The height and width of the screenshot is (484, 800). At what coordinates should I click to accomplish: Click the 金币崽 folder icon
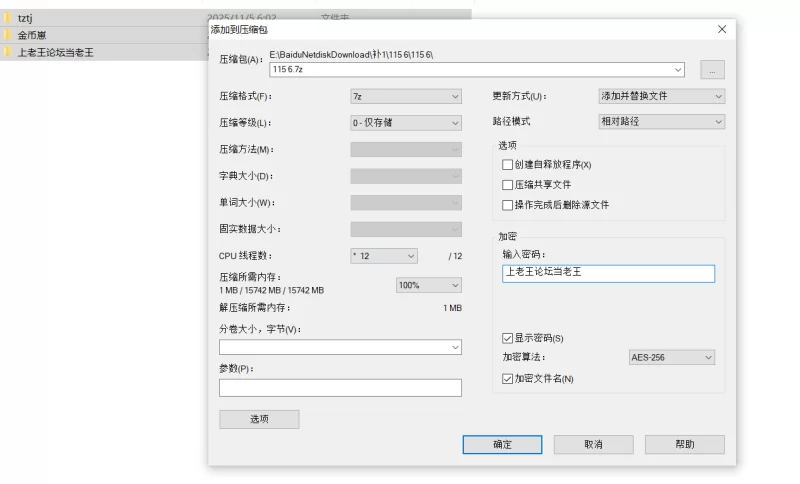8,35
